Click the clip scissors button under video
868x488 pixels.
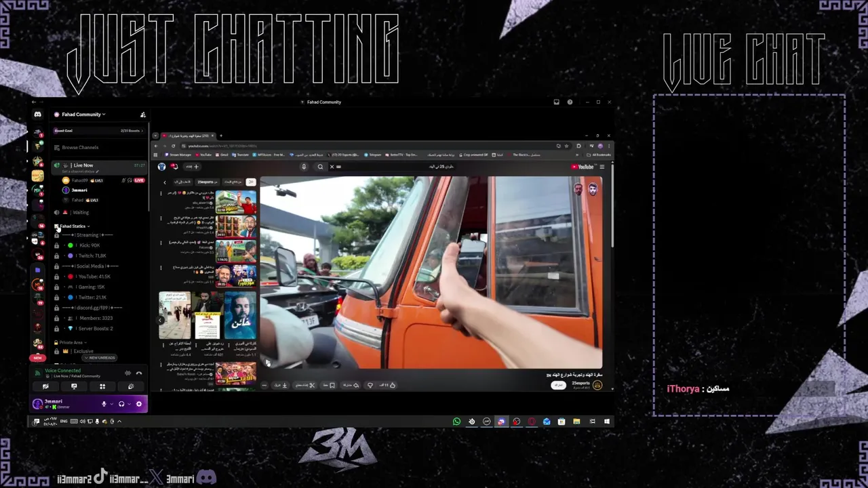point(304,385)
